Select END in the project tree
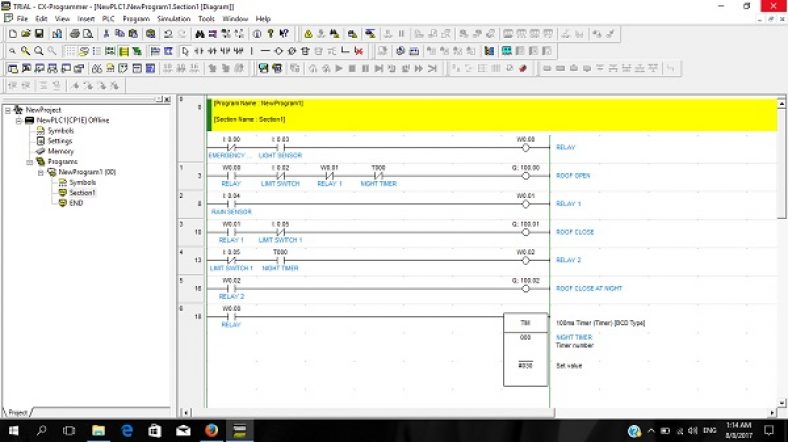This screenshot has width=788, height=442. [76, 203]
